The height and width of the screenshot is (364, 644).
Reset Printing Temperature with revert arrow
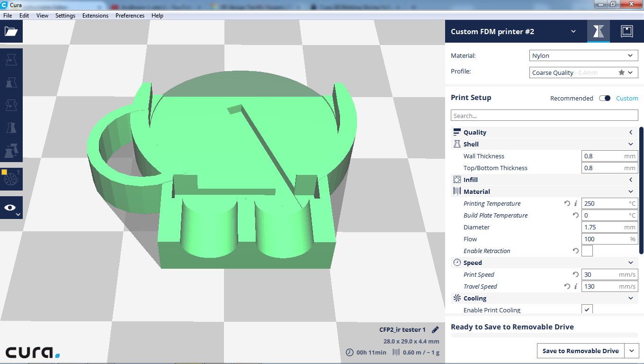point(567,203)
